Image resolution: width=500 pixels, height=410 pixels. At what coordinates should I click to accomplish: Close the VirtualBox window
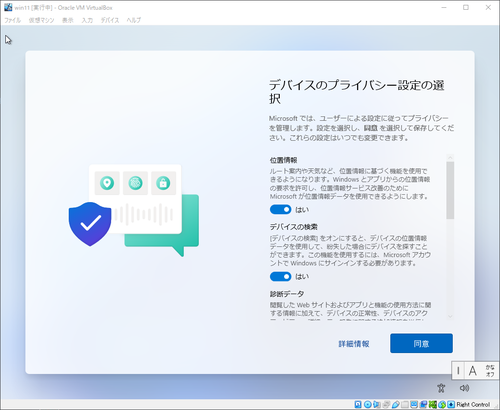coord(488,7)
